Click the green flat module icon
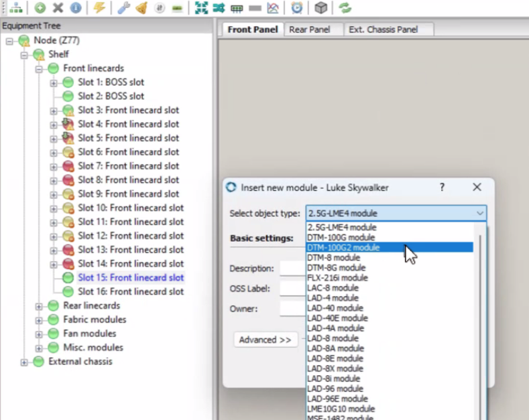529x420 pixels. (177, 9)
